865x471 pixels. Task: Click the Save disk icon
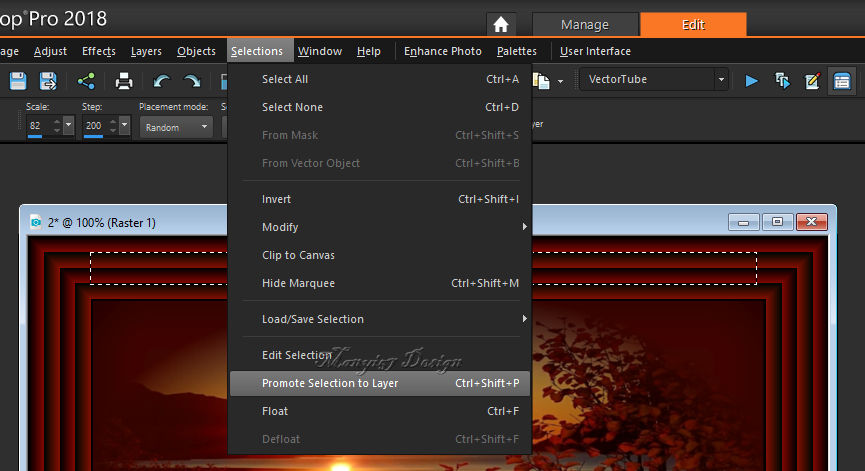click(x=18, y=81)
